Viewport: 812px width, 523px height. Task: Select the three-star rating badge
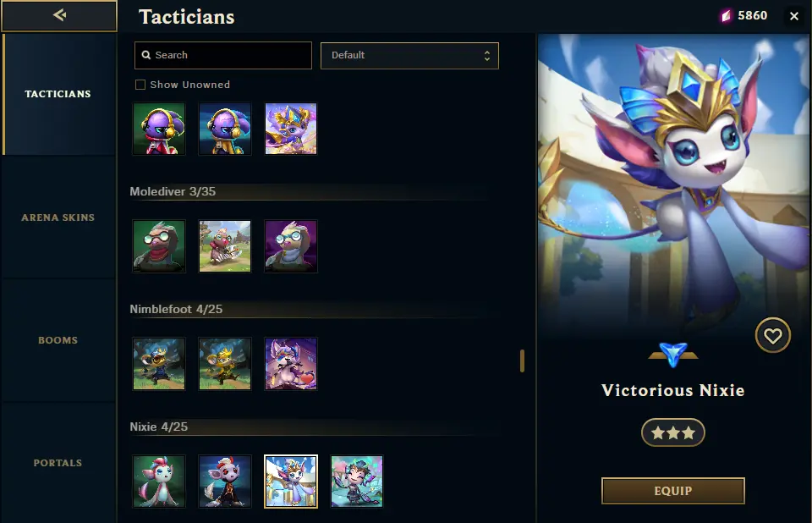click(672, 432)
